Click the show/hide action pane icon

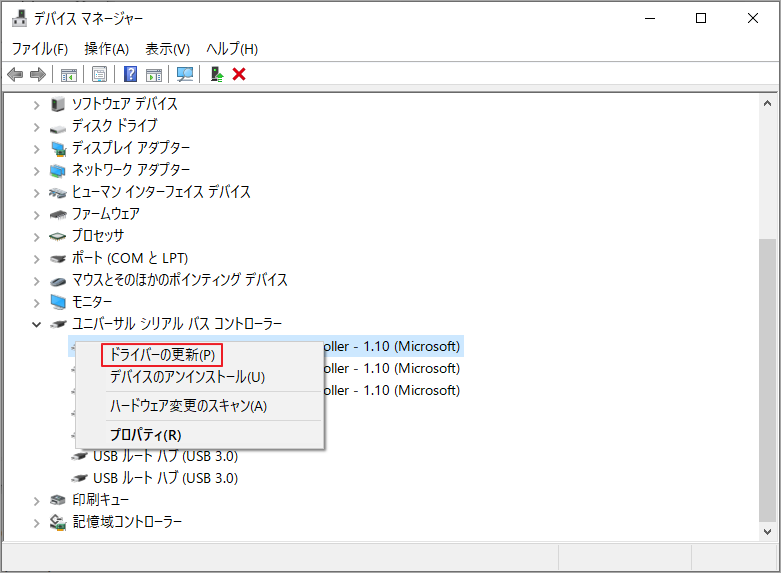(154, 75)
